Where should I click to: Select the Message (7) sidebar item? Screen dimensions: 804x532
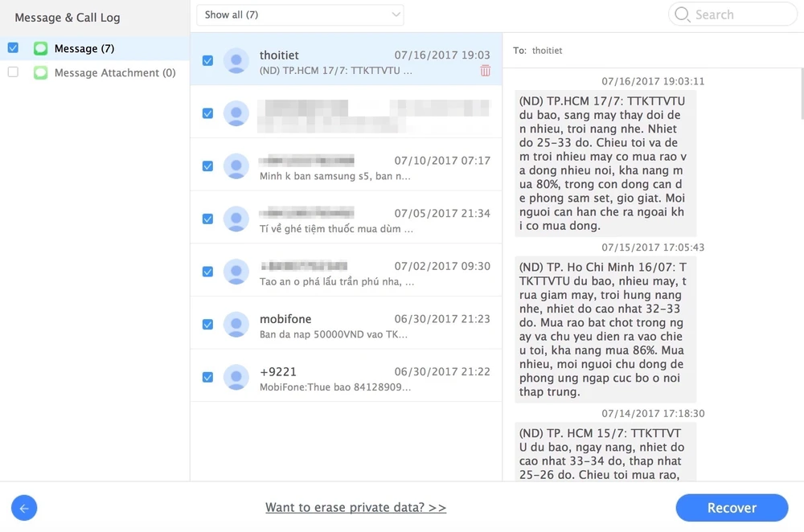click(84, 49)
